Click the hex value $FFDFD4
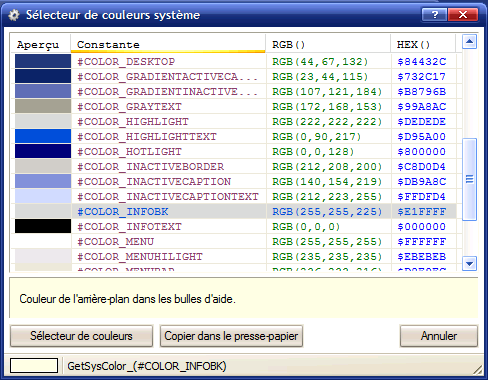The width and height of the screenshot is (488, 380). 421,197
